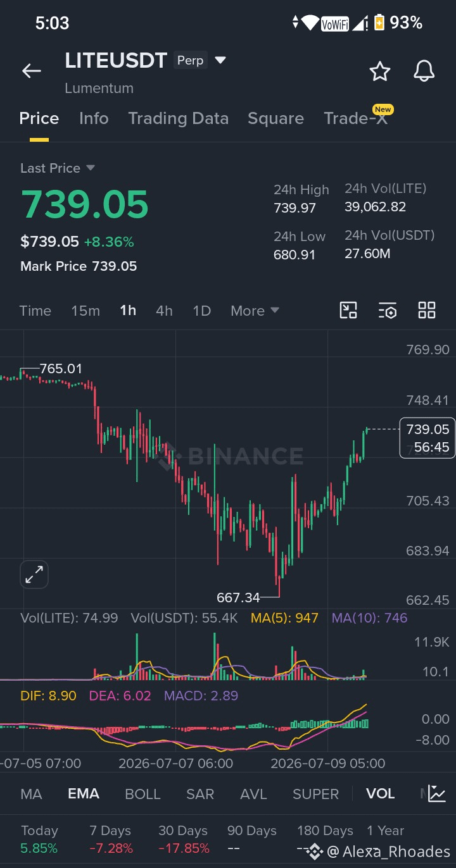Open the multi-chart grid layout icon
Screen dimensions: 456x868
click(427, 310)
